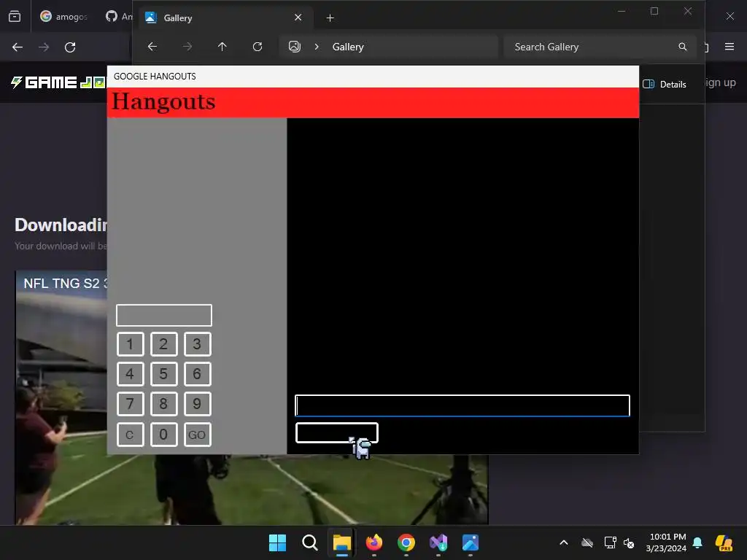Click the Gallery location icon in address bar
Screen dimensions: 747x560
point(295,47)
